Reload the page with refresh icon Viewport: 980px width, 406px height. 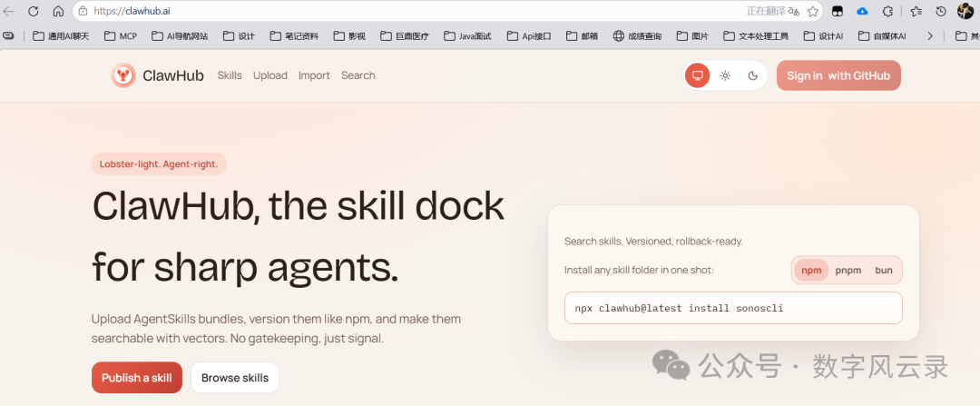coord(34,11)
